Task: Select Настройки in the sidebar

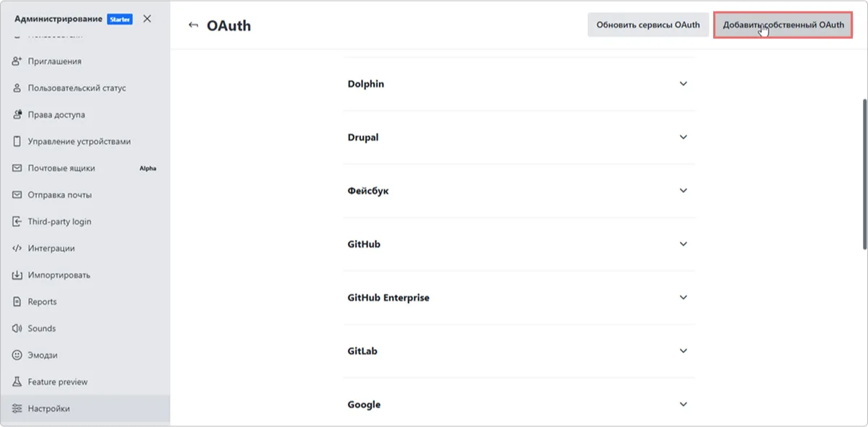Action: click(48, 409)
